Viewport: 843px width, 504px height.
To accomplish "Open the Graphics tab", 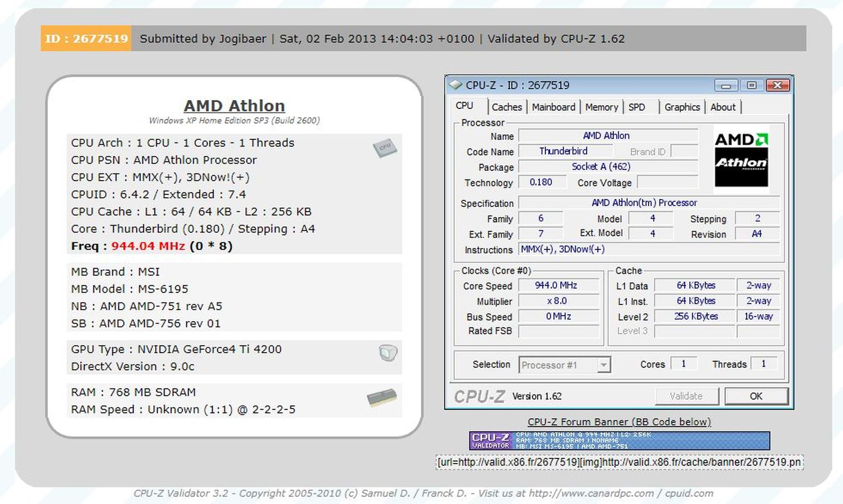I will pos(682,107).
